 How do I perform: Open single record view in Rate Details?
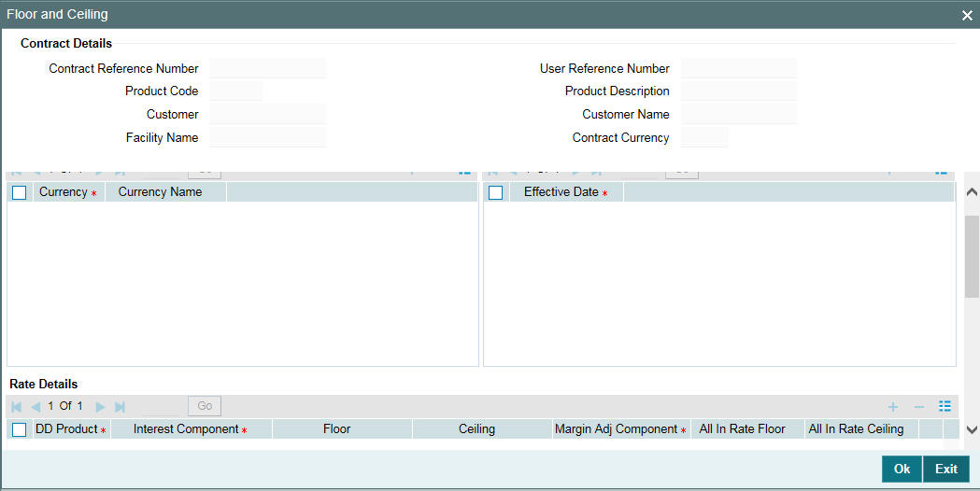[945, 406]
